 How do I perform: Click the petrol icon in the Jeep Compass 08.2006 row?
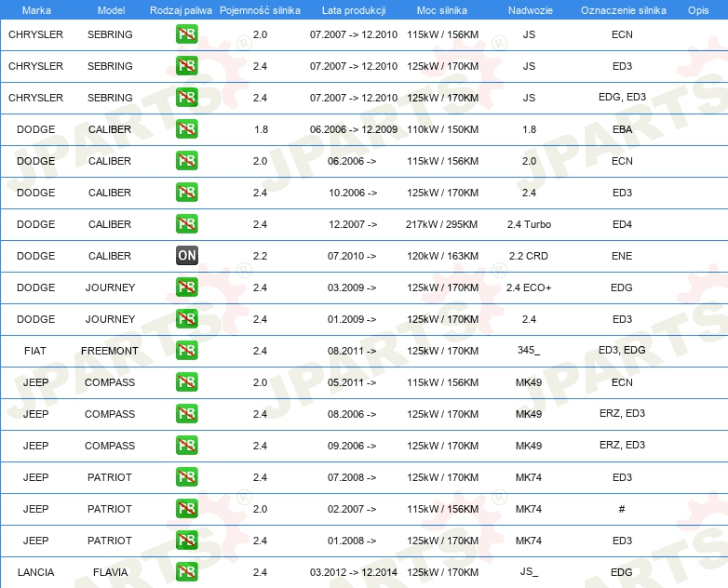(x=186, y=413)
